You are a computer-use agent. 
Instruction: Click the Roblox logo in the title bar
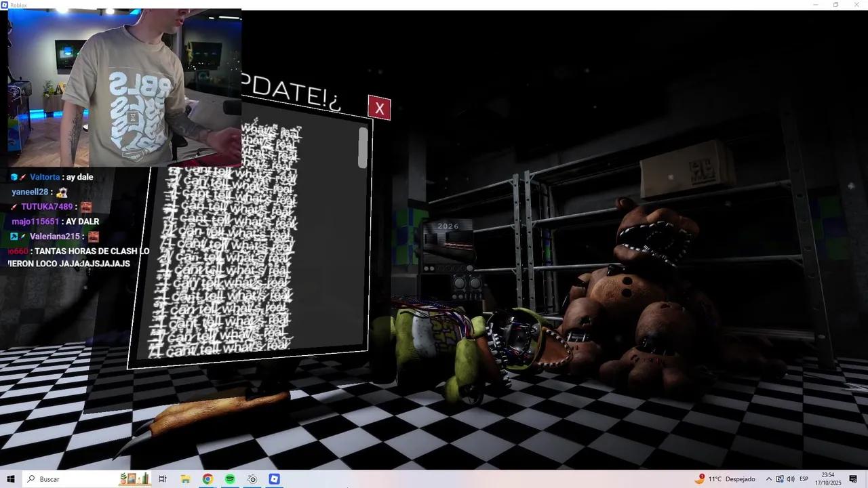[5, 5]
